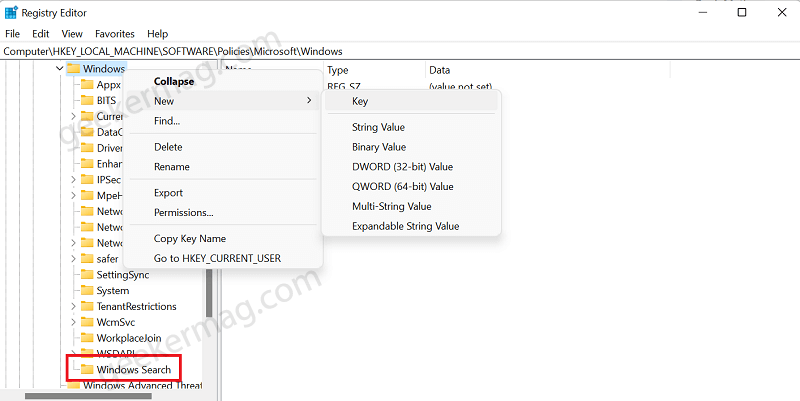Viewport: 800px width, 401px height.
Task: Expand the WcmSvc key chevron
Action: click(73, 322)
